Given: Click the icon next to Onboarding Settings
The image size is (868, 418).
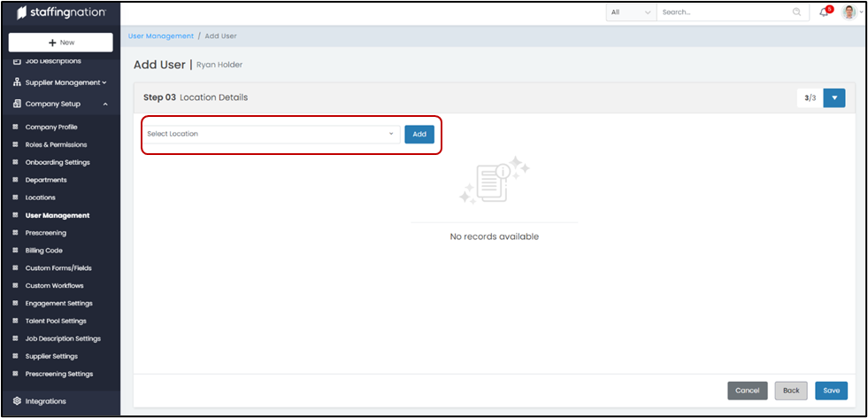Looking at the screenshot, I should pyautogui.click(x=16, y=162).
